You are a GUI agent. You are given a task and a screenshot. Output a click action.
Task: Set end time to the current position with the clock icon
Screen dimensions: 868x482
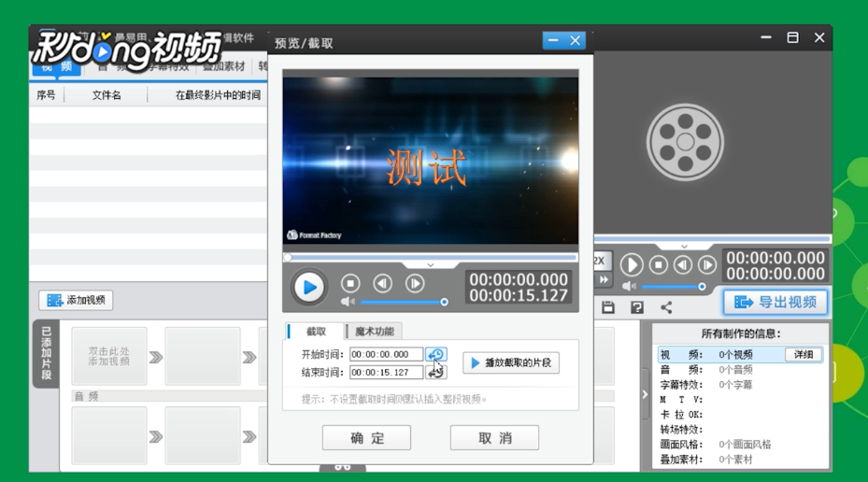click(x=436, y=373)
